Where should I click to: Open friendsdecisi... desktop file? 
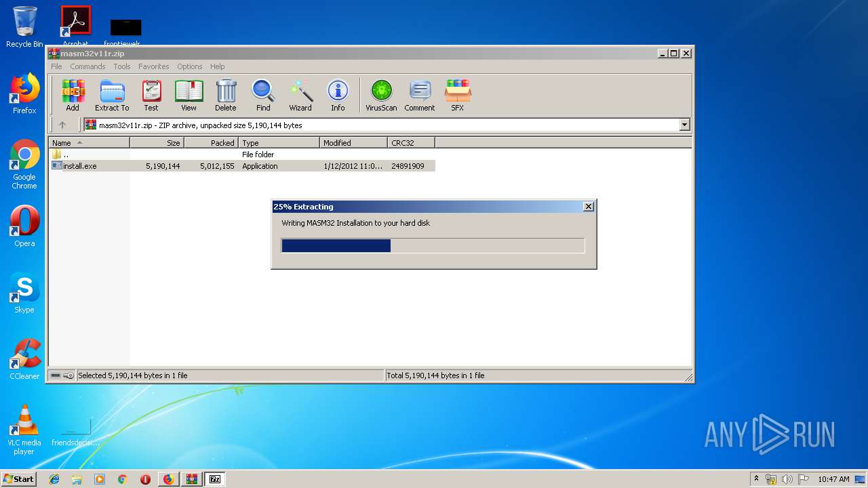click(75, 432)
